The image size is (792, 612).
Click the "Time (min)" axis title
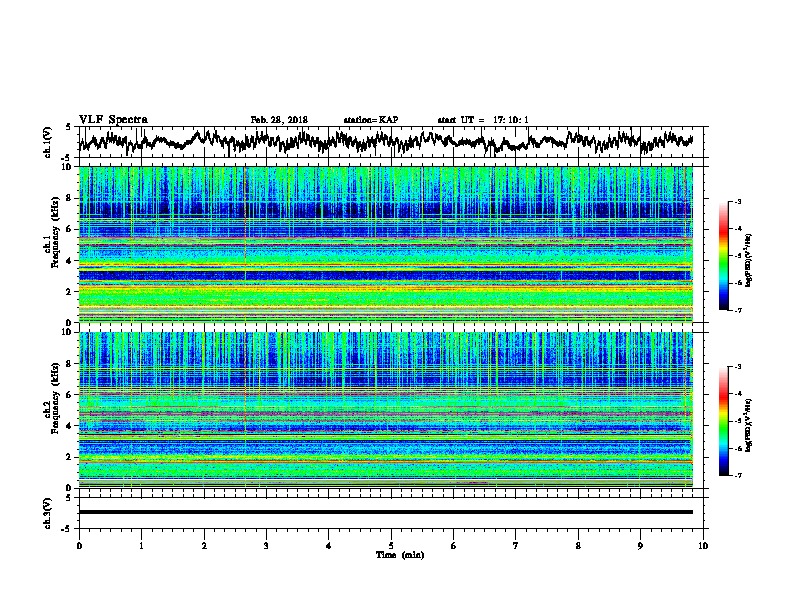(x=400, y=555)
